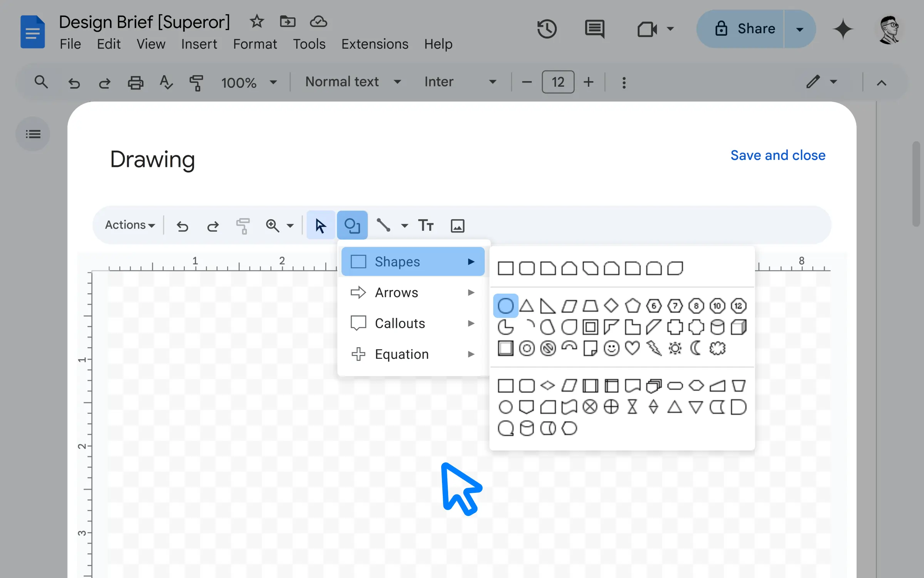This screenshot has height=578, width=924.
Task: Toggle the shape selection mode
Action: (x=353, y=226)
